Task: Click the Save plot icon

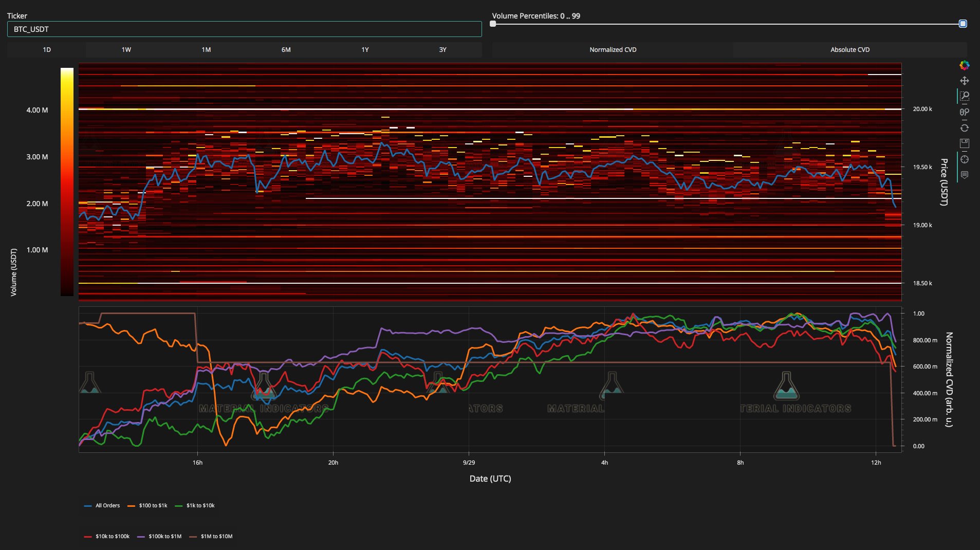Action: [964, 143]
